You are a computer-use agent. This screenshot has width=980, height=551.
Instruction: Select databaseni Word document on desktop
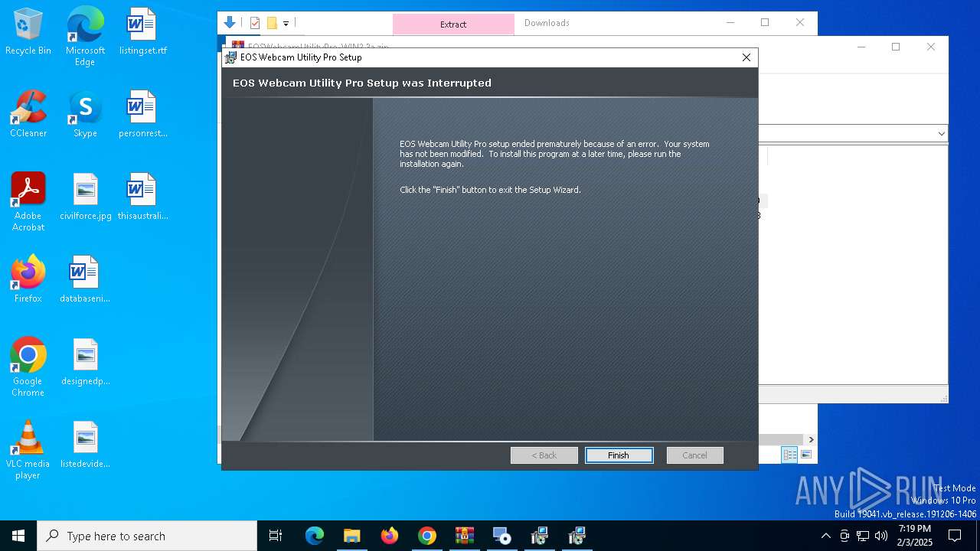point(85,280)
